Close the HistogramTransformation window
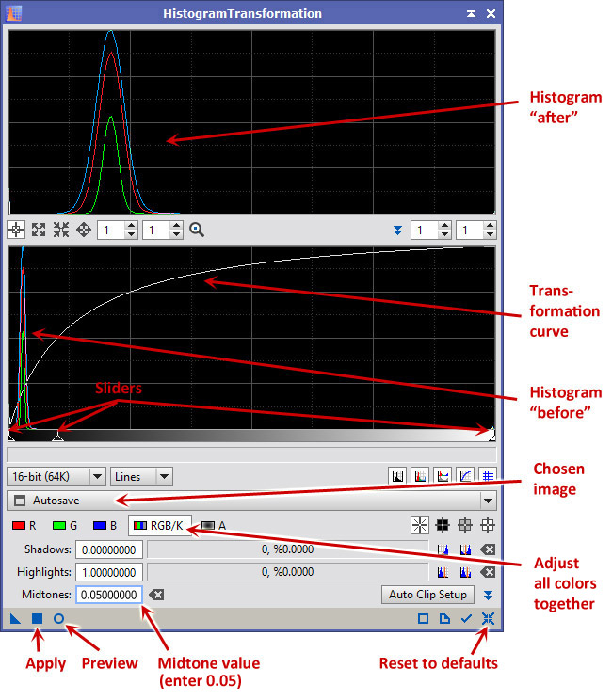This screenshot has height=700, width=612. pyautogui.click(x=491, y=14)
